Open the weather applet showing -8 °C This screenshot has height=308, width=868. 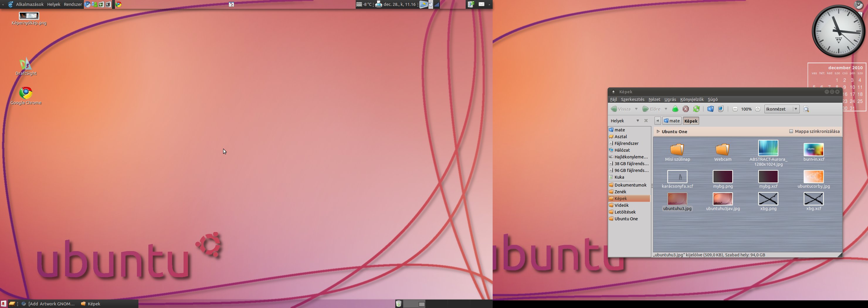(364, 4)
